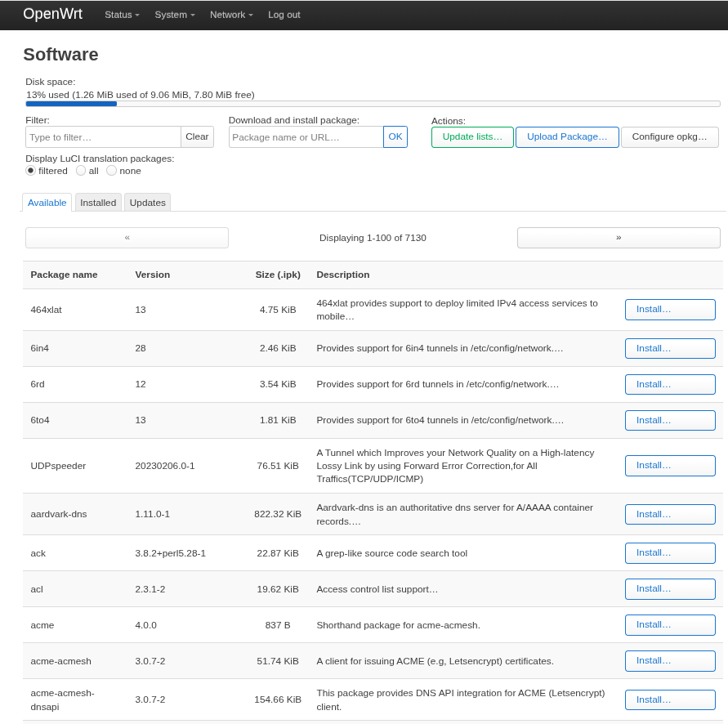Focus the package filter text field
The height and width of the screenshot is (724, 728).
coord(103,137)
